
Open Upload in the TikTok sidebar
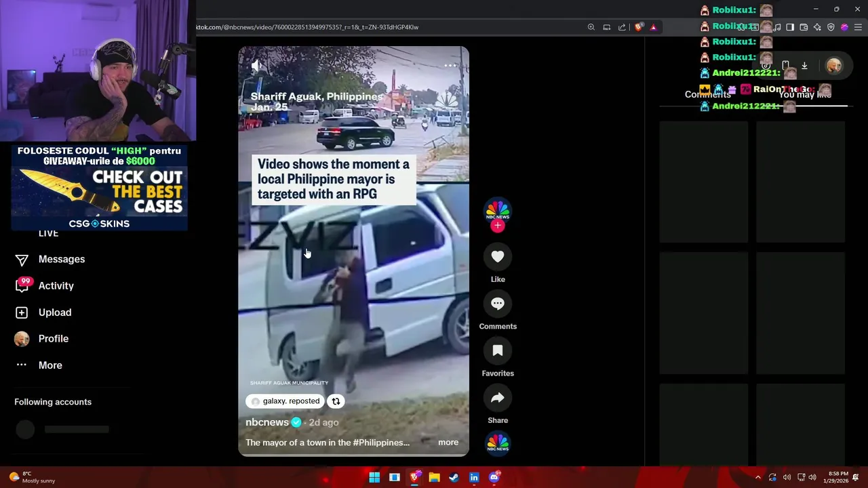coord(55,312)
